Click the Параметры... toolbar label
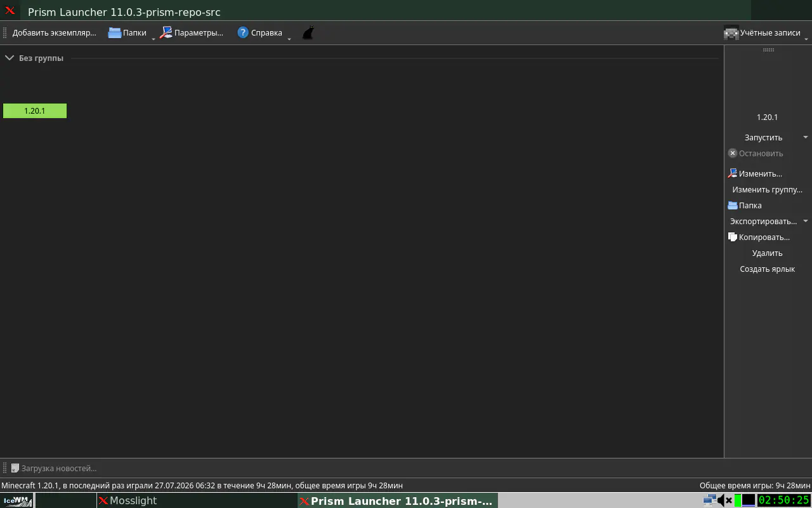This screenshot has height=508, width=812. pyautogui.click(x=199, y=32)
